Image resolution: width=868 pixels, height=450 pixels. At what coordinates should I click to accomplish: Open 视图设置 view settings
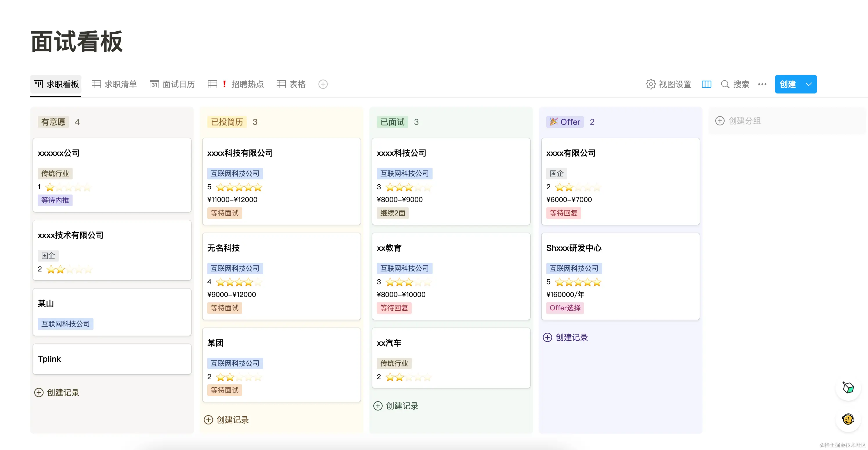point(669,84)
